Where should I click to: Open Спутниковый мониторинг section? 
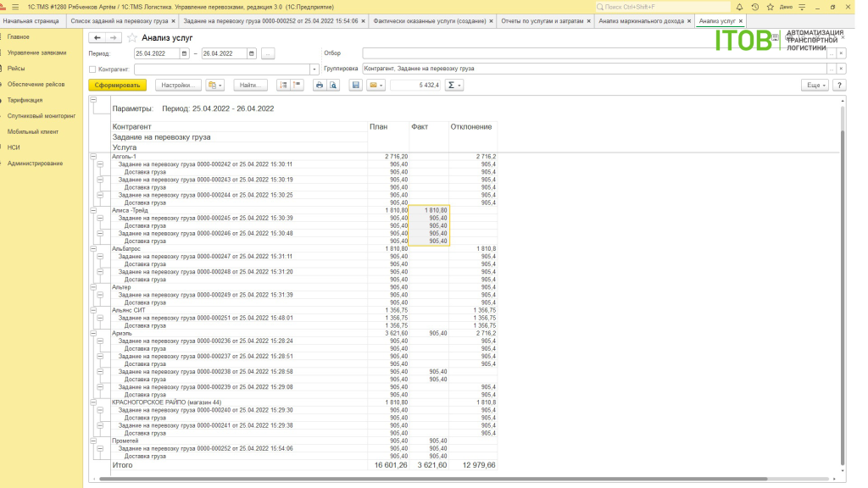[42, 115]
